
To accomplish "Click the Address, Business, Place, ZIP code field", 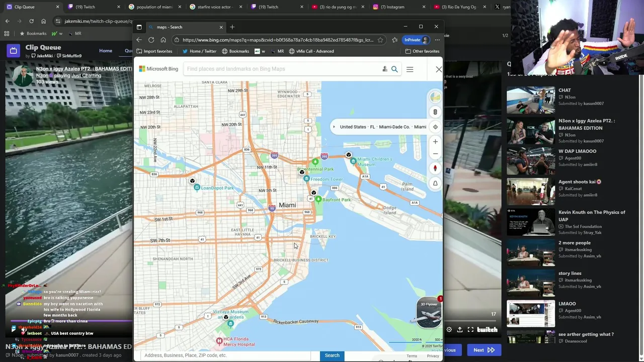I will 225,355.
